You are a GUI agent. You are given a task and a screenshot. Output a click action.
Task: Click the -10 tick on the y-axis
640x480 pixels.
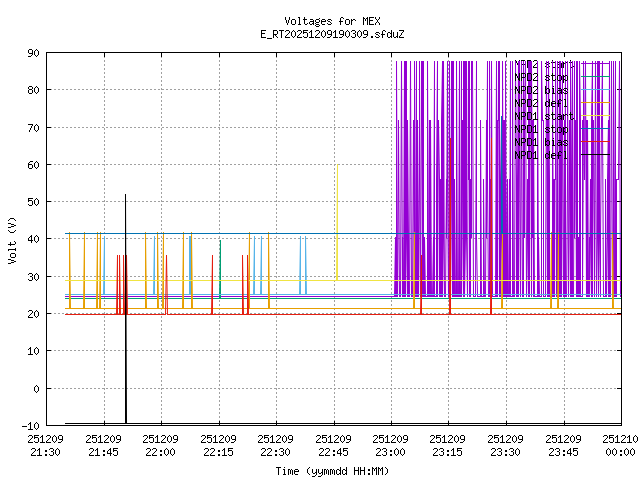pyautogui.click(x=30, y=425)
